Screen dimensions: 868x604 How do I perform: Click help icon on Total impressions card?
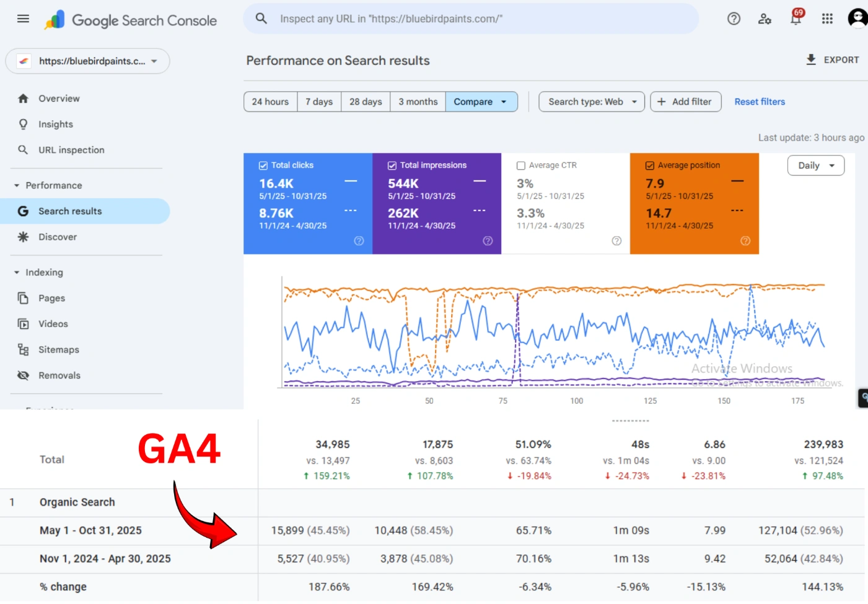tap(488, 241)
